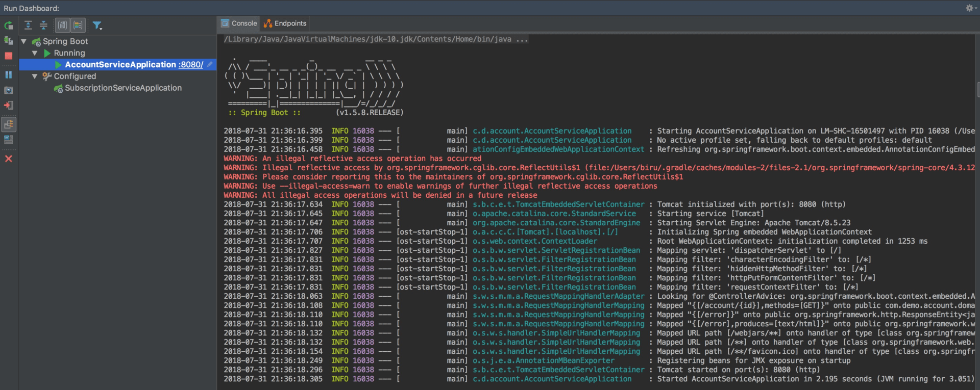Toggle the Group by Type button
Viewport: 980px width, 390px height.
(x=62, y=25)
